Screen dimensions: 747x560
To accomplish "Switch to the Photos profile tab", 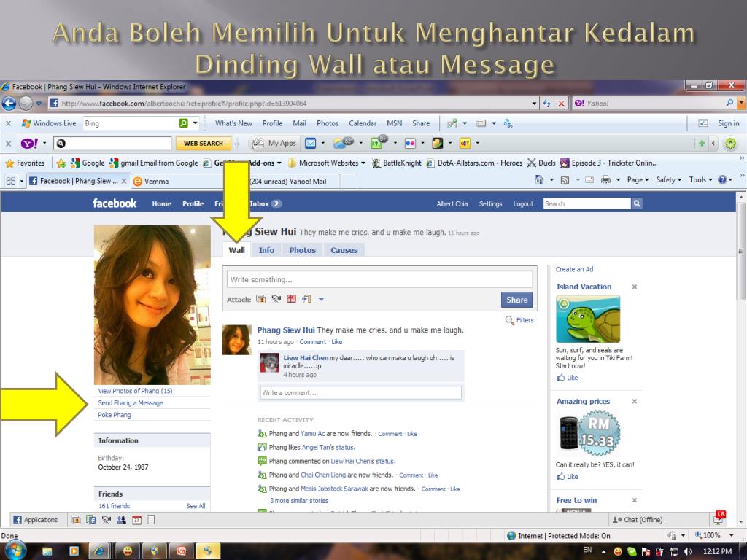I will (303, 251).
